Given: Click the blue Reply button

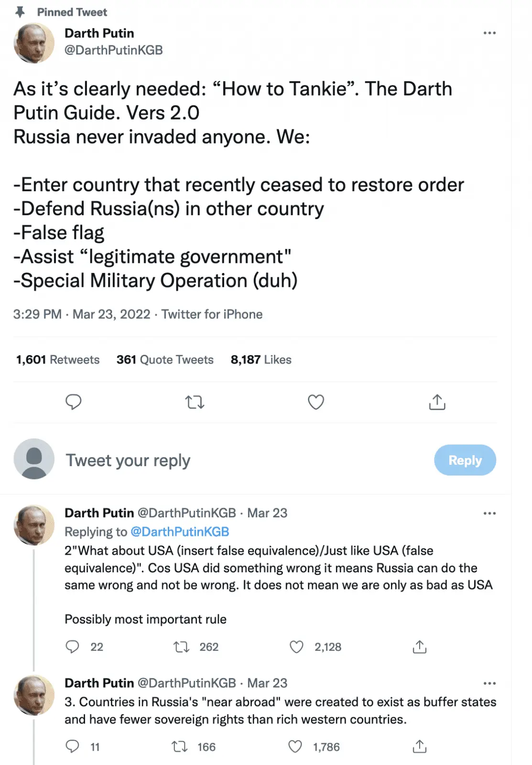Looking at the screenshot, I should [x=465, y=460].
